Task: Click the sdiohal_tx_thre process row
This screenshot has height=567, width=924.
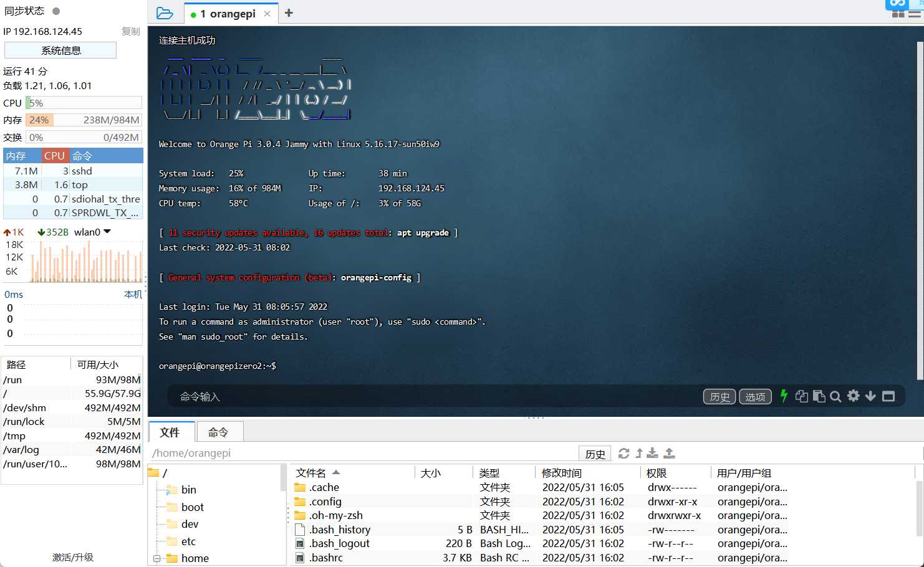Action: pyautogui.click(x=74, y=199)
